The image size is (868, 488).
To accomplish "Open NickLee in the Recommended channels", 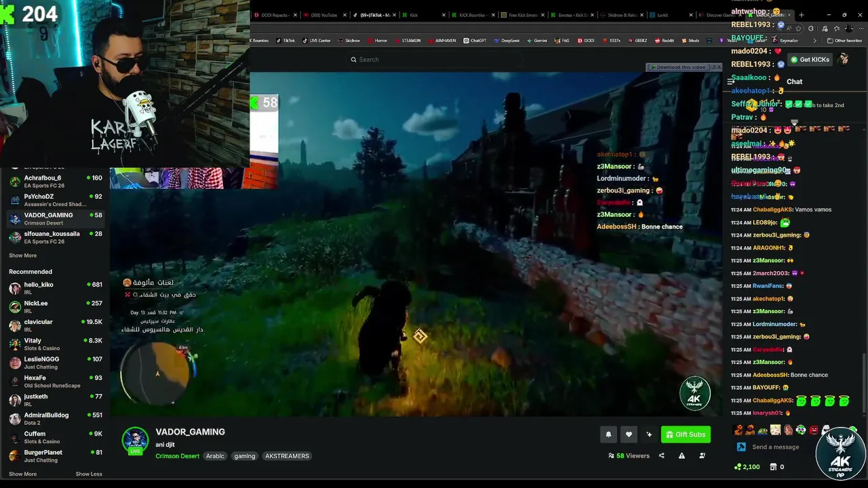I will [54, 306].
